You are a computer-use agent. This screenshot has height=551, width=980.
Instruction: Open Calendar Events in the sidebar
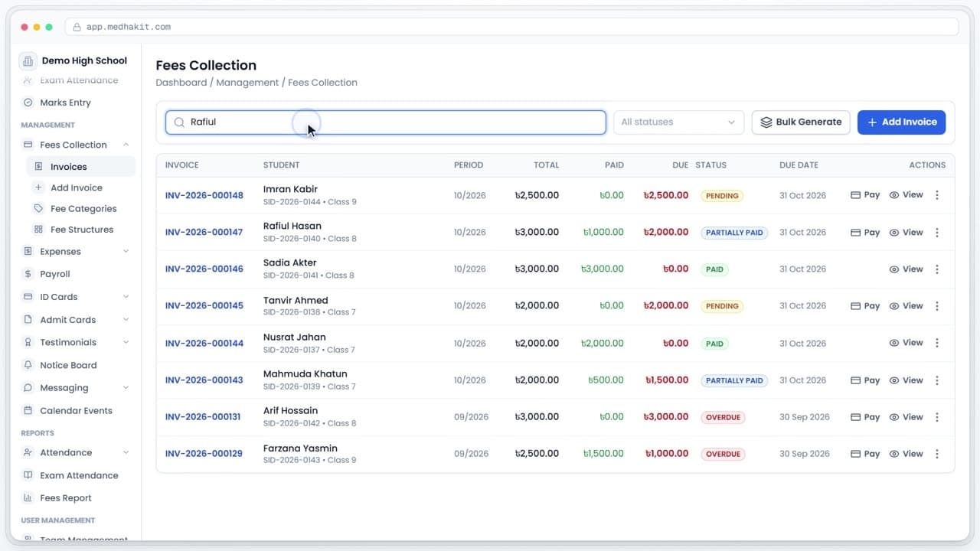(75, 410)
